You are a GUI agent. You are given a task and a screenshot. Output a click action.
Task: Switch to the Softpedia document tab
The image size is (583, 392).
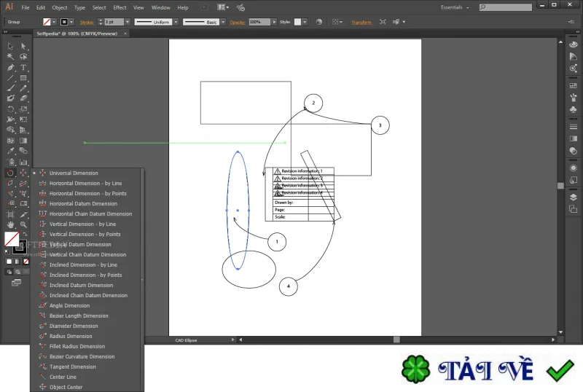77,34
